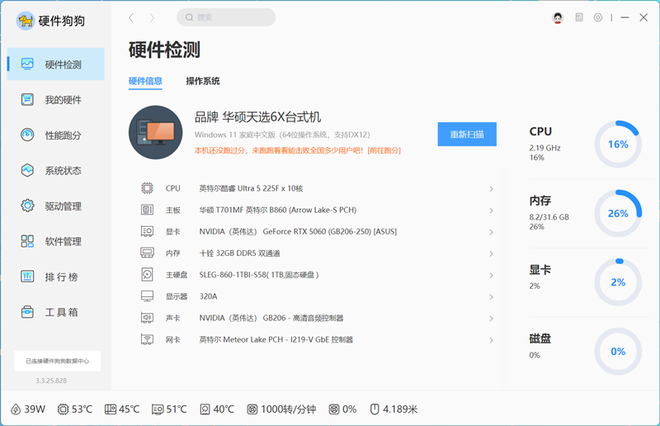Select 我的硬件 in the sidebar
Viewport: 660px width, 426px height.
point(62,100)
